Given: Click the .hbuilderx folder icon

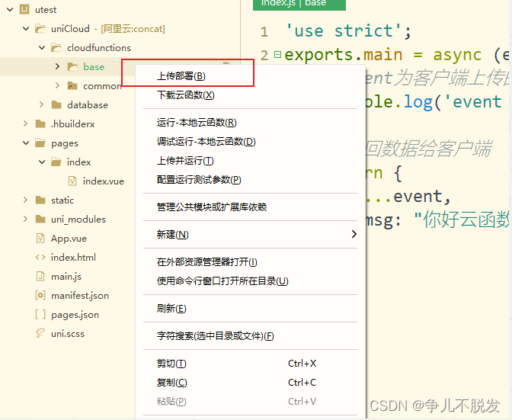Looking at the screenshot, I should pos(40,123).
